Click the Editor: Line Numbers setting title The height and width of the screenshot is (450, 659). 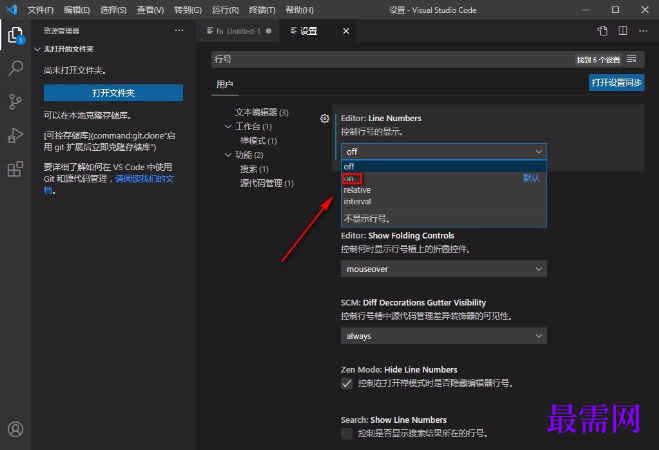coord(381,118)
